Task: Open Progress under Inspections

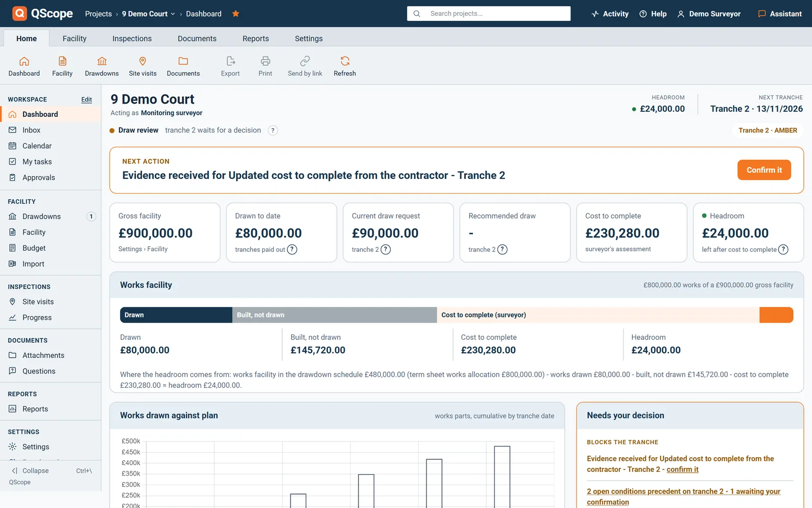Action: (51, 317)
